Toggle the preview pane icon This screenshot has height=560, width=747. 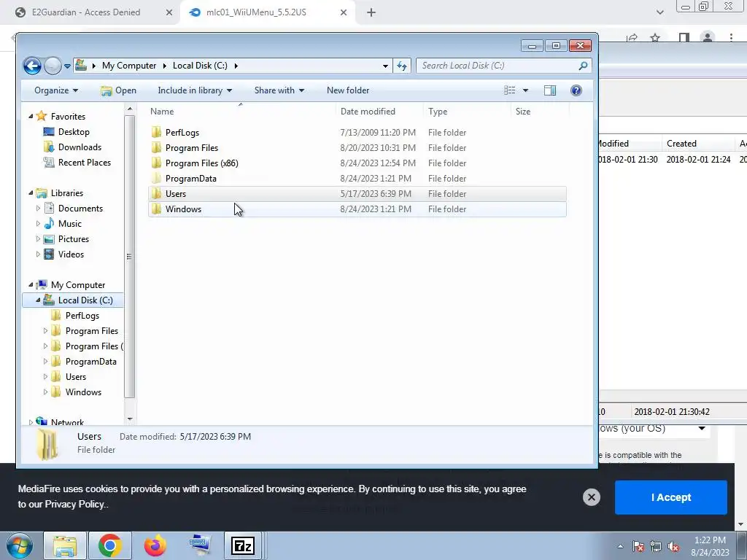point(550,90)
